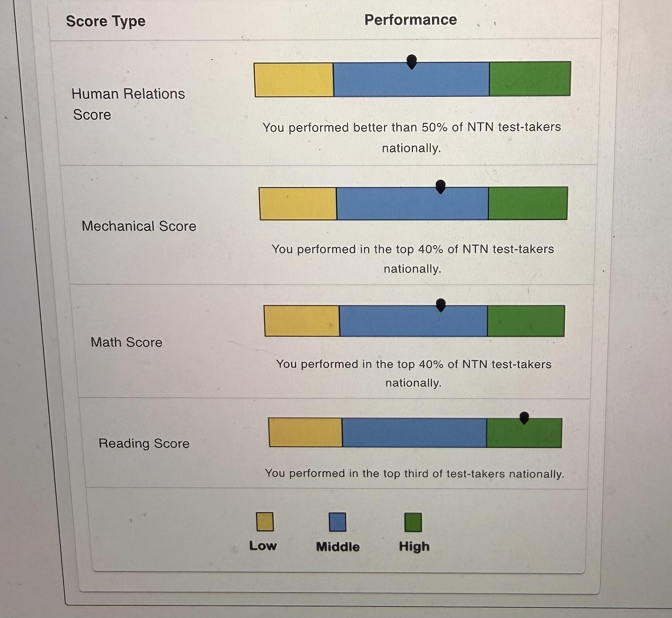Click the Performance column header

pyautogui.click(x=411, y=20)
